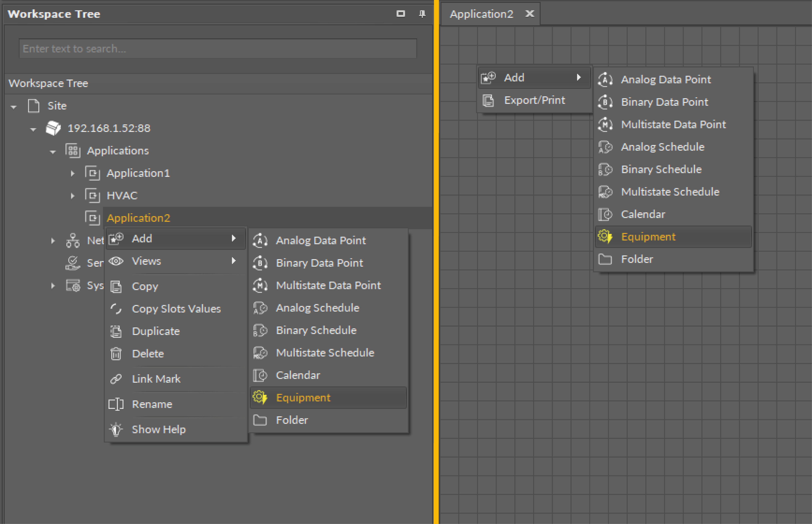This screenshot has height=524, width=812.
Task: Click the lightbulb icon beside Show Help
Action: click(116, 429)
